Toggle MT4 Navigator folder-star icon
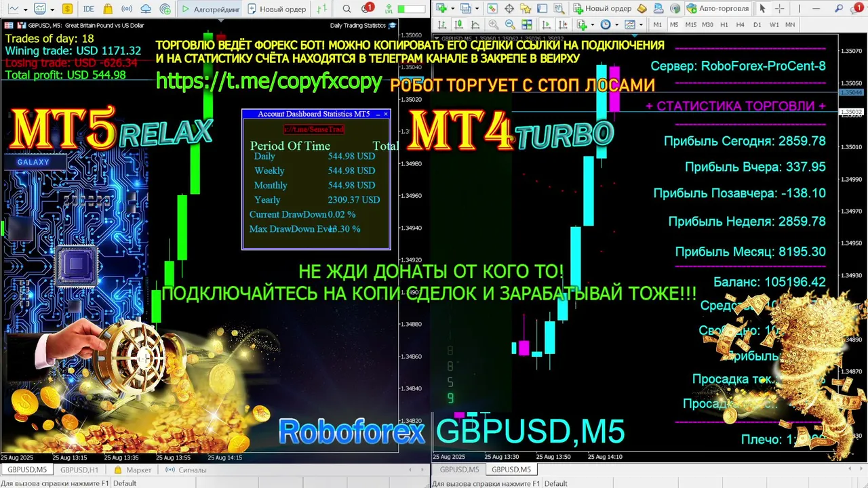The image size is (868, 488). tap(526, 8)
